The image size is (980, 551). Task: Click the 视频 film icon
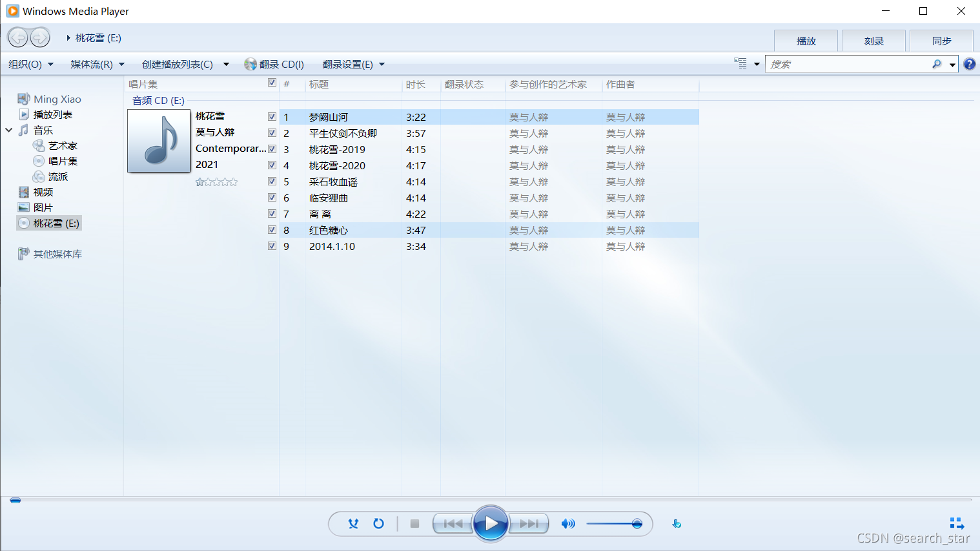[24, 192]
